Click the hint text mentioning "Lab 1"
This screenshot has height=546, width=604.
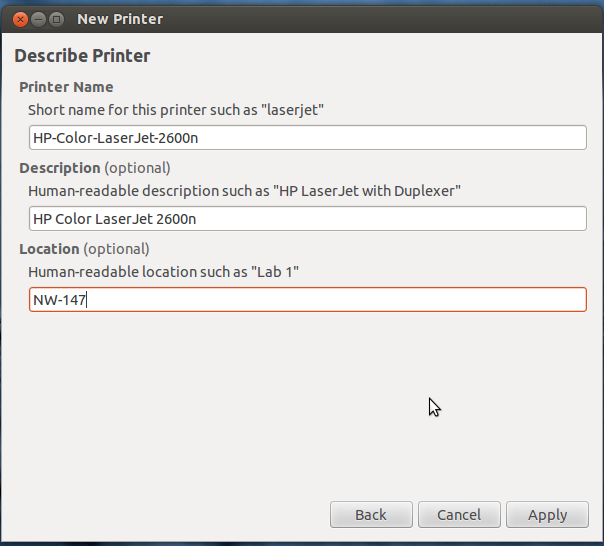click(163, 272)
